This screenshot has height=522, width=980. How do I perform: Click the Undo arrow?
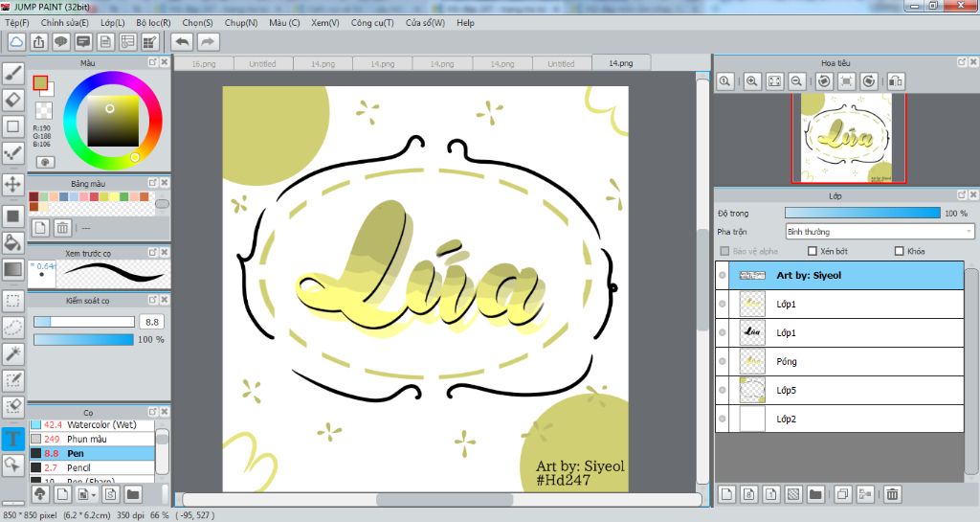click(x=182, y=42)
